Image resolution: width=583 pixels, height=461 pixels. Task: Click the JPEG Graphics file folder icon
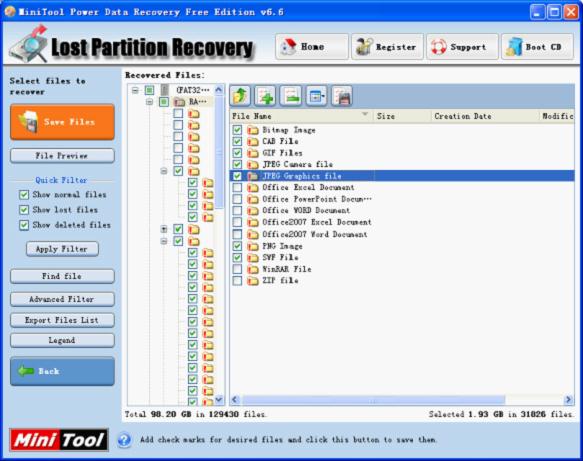point(253,176)
